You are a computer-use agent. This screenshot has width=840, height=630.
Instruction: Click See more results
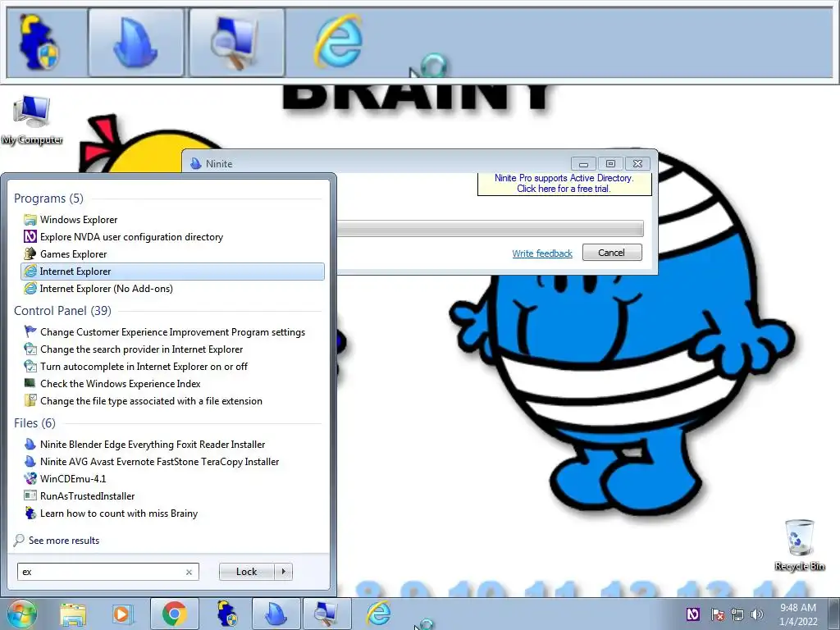[57, 541]
